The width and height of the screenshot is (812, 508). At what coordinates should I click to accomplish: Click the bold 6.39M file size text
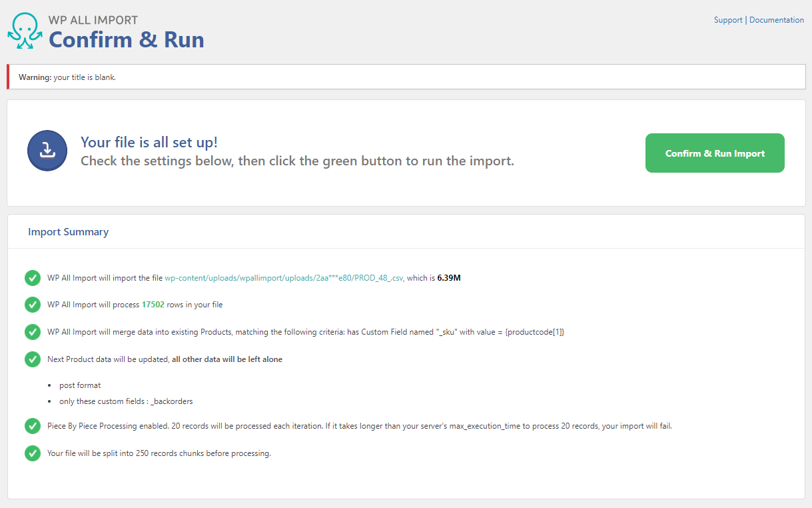[448, 278]
